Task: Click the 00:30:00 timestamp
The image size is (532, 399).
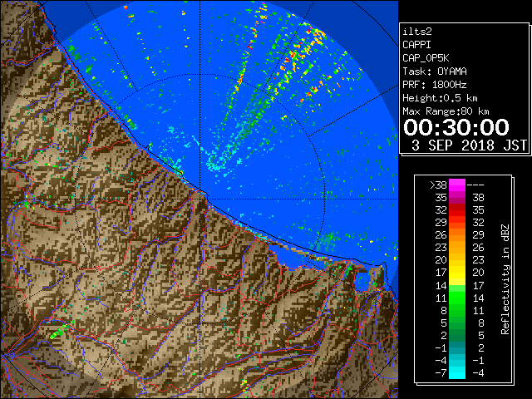Action: 456,127
